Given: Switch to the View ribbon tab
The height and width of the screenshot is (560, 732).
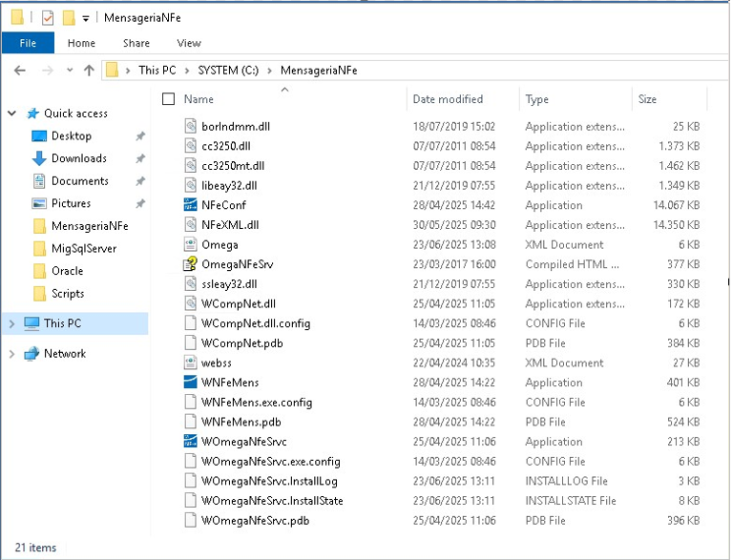Looking at the screenshot, I should (189, 43).
